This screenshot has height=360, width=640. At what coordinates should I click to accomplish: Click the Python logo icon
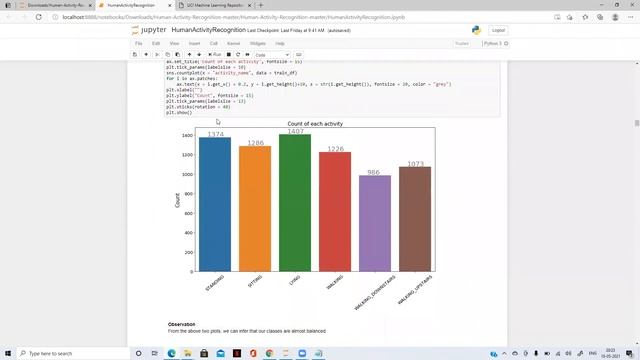point(476,30)
